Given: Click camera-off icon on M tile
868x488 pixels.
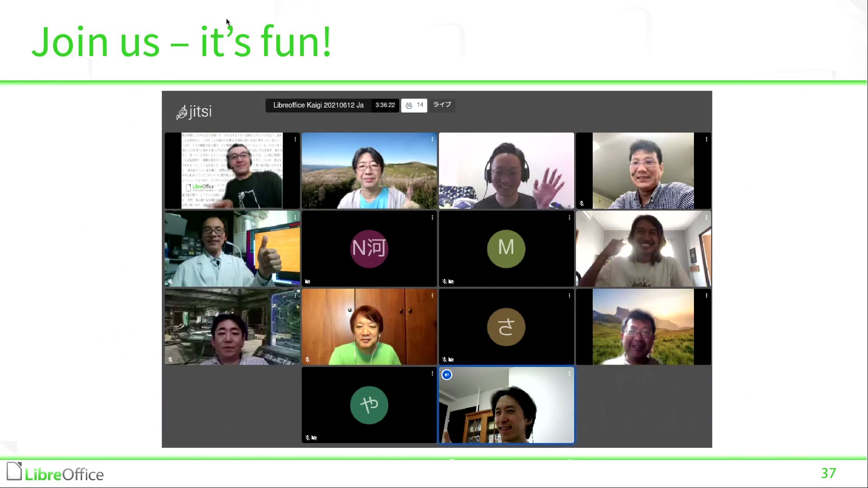Looking at the screenshot, I should pos(451,282).
